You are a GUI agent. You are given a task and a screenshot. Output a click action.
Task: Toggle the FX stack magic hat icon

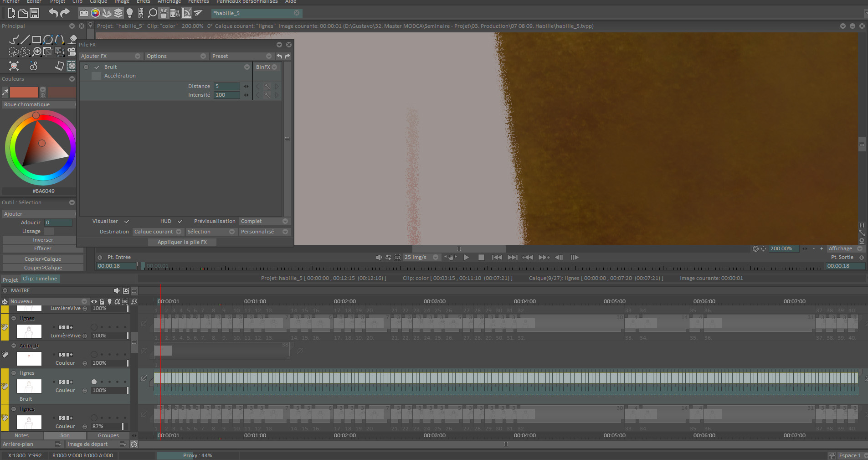pos(164,13)
